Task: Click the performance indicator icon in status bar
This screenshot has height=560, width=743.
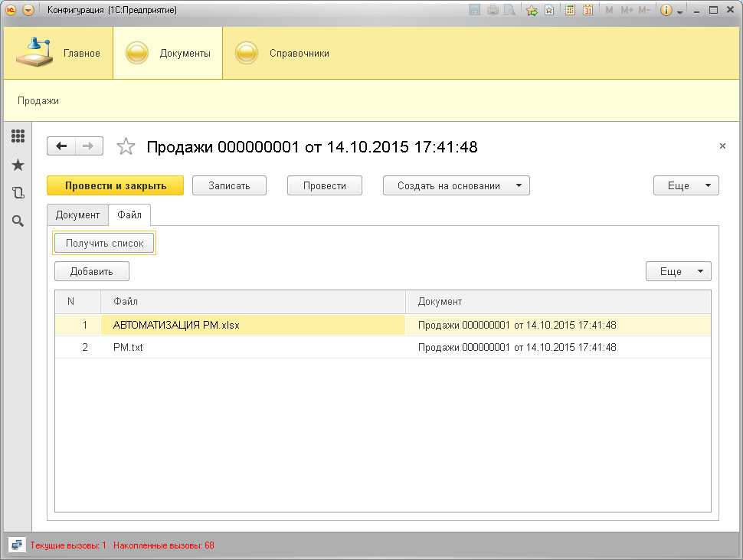Action: [x=17, y=545]
